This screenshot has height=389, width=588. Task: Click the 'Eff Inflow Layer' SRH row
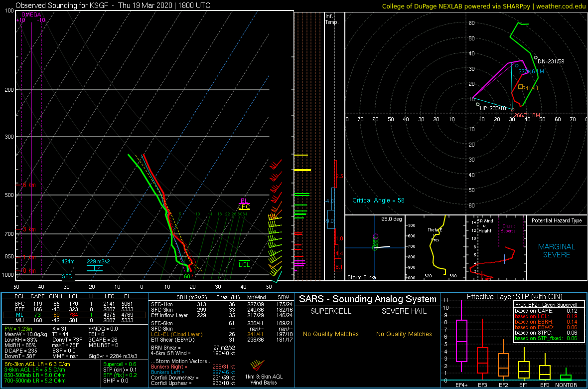click(220, 316)
